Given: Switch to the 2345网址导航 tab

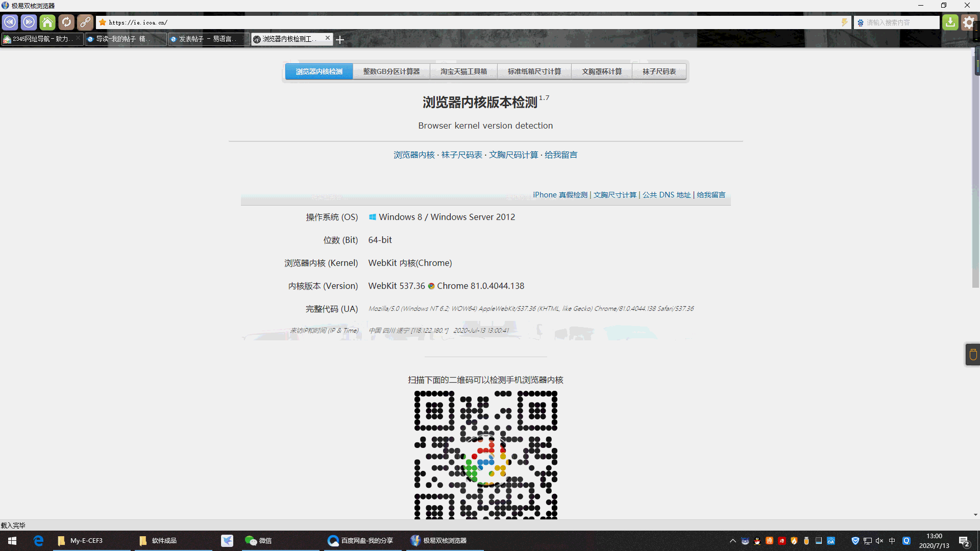Looking at the screenshot, I should pyautogui.click(x=42, y=39).
